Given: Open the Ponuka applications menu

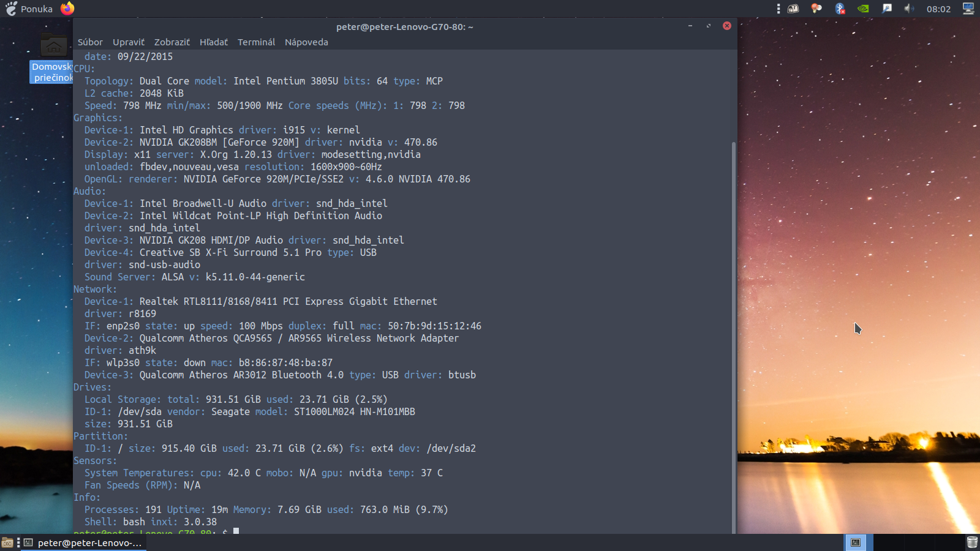Looking at the screenshot, I should [29, 9].
